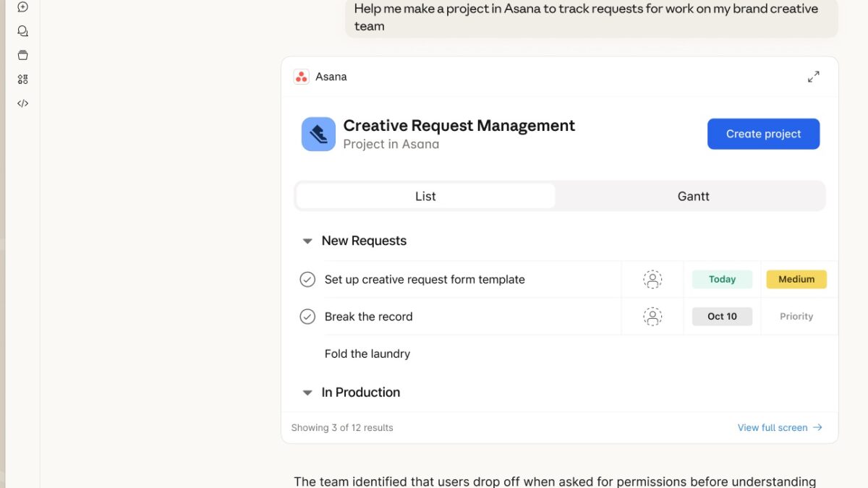
Task: Switch to the Gantt view tab
Action: point(693,196)
